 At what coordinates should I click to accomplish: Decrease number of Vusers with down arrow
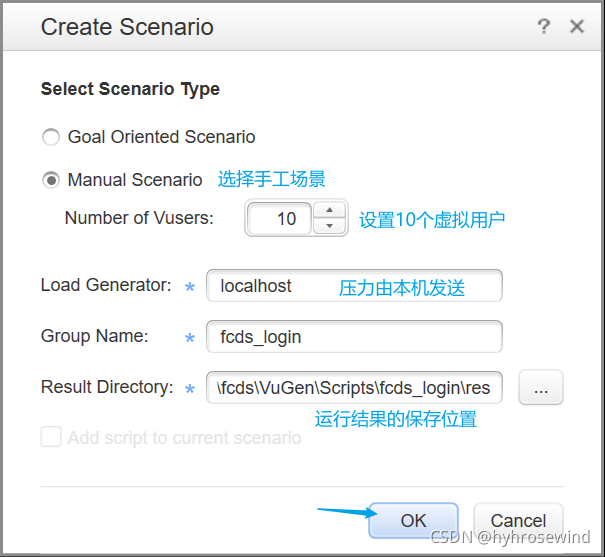pos(329,226)
